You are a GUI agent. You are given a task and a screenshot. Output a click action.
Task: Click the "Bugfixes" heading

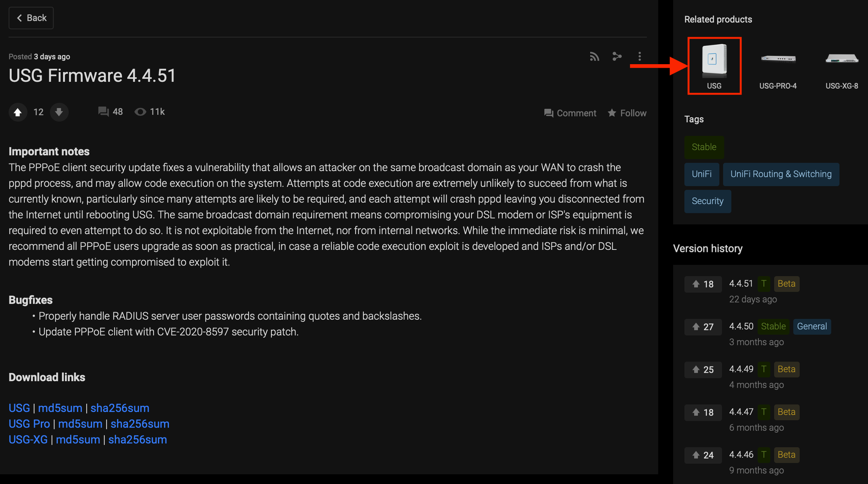click(30, 300)
